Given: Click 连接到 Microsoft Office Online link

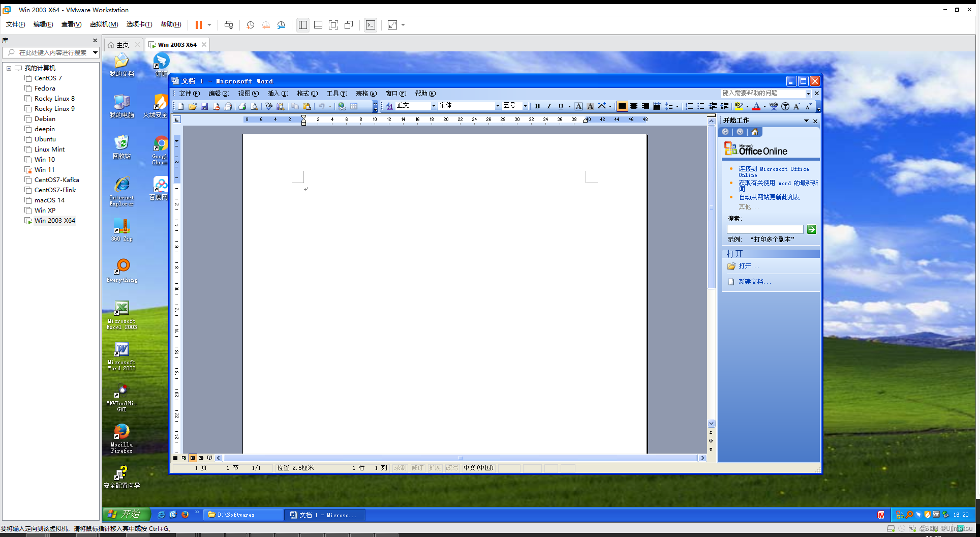Looking at the screenshot, I should tap(774, 172).
